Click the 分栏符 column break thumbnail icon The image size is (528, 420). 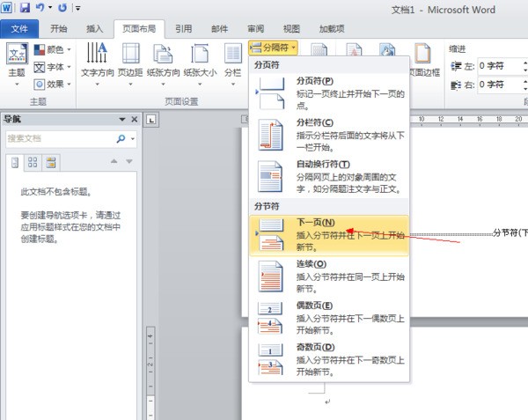pyautogui.click(x=270, y=135)
